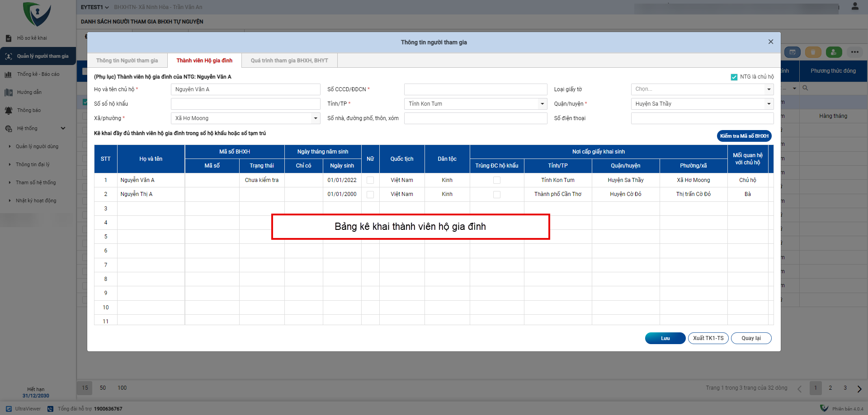Toggle the NTG là chủ hộ checkbox
The height and width of the screenshot is (415, 868).
[734, 77]
